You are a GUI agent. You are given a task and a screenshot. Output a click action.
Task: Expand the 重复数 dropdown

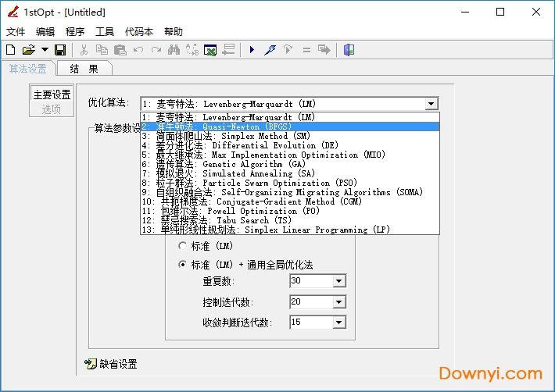click(x=338, y=281)
